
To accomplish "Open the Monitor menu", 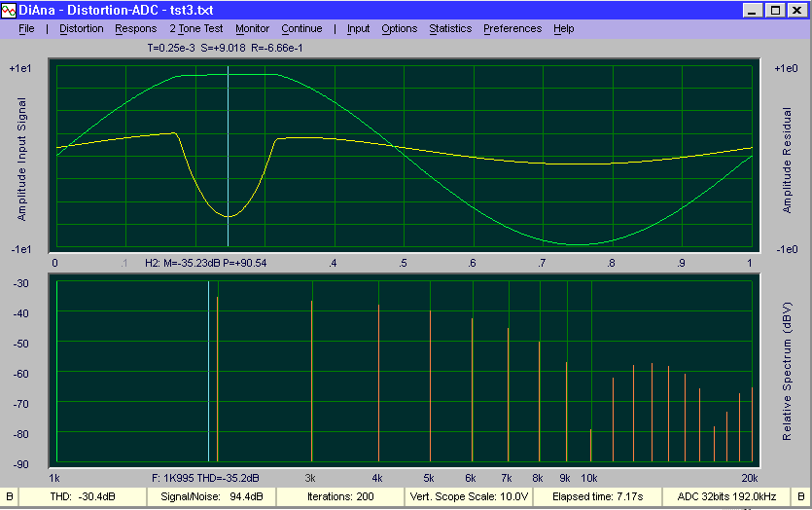I will (x=252, y=29).
